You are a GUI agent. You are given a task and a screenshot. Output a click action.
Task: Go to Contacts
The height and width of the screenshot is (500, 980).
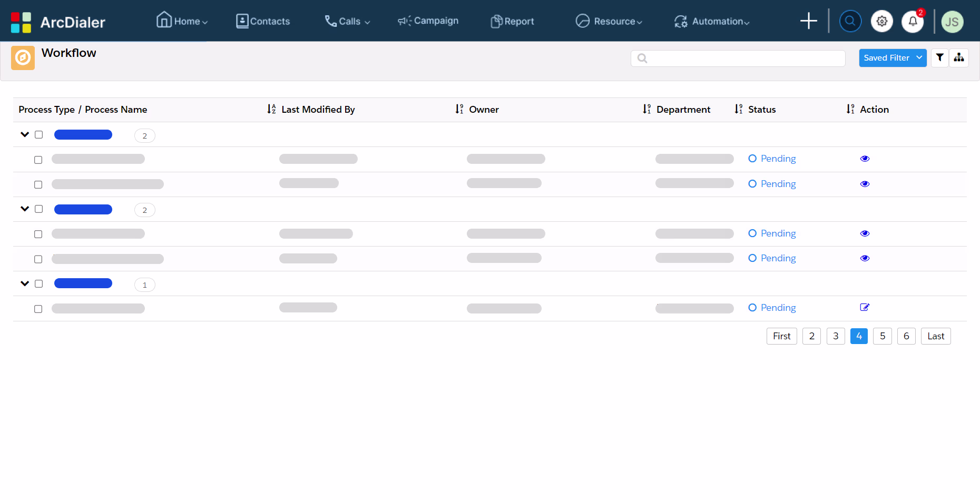pyautogui.click(x=263, y=21)
